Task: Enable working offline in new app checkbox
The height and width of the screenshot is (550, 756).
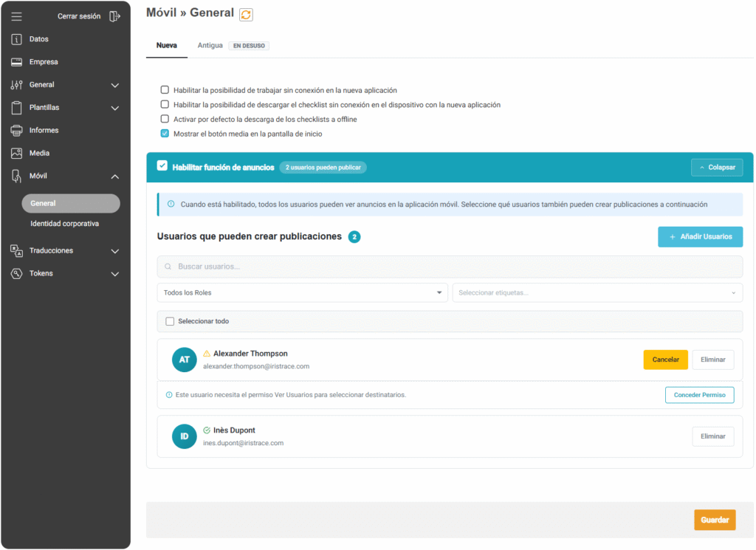Action: coord(165,90)
